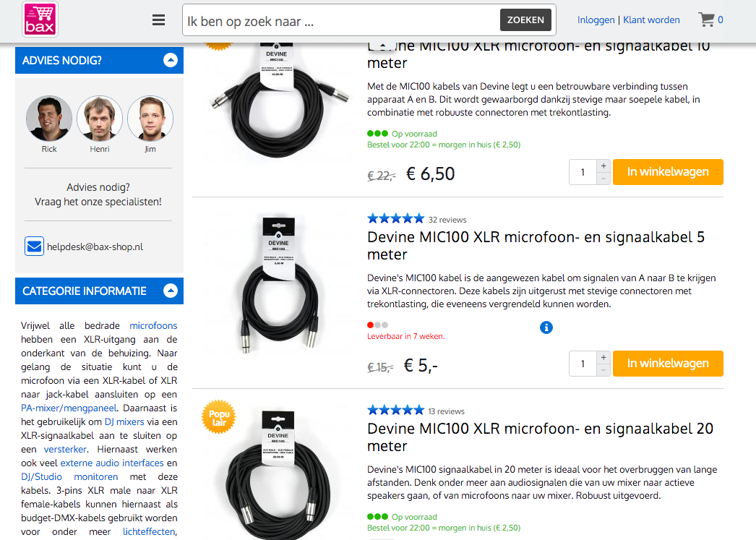Click the Inloggen link

[596, 20]
